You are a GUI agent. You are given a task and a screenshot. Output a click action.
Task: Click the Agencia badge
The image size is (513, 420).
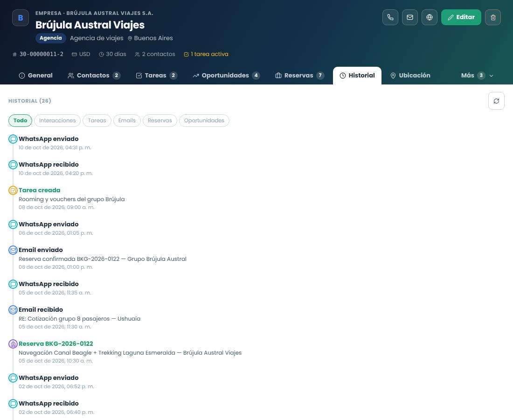51,38
